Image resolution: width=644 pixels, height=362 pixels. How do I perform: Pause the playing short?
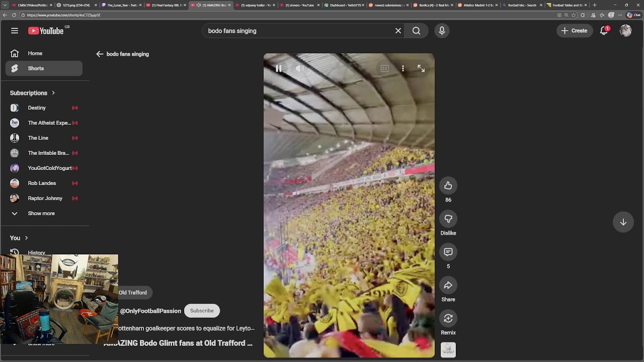tap(278, 68)
